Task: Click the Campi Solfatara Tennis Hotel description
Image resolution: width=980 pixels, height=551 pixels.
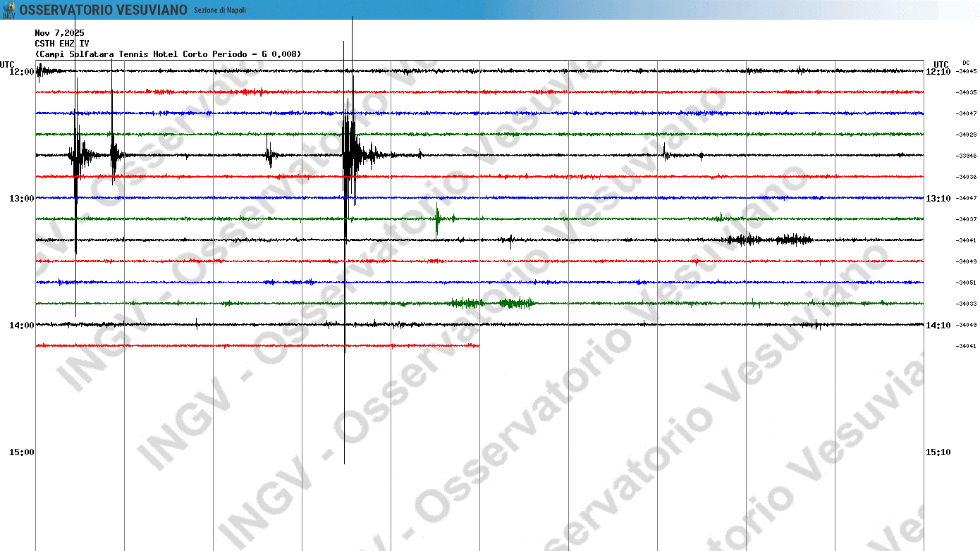Action: tap(168, 54)
